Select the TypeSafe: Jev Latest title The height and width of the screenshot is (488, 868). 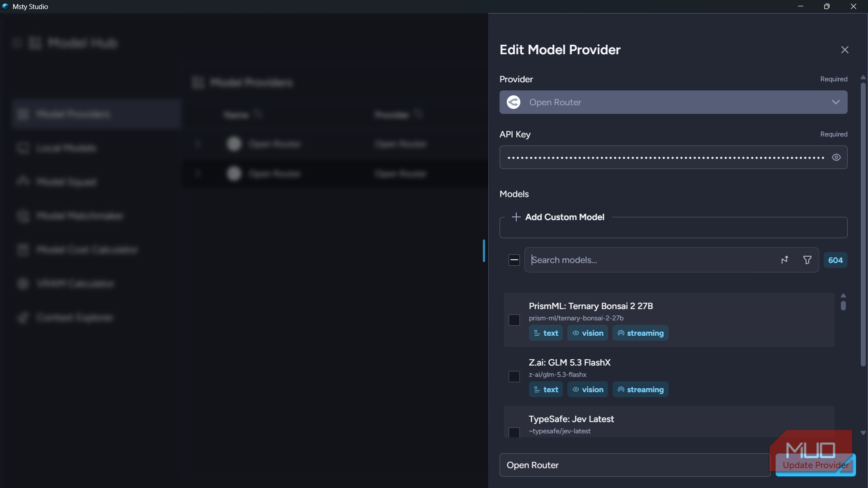571,419
